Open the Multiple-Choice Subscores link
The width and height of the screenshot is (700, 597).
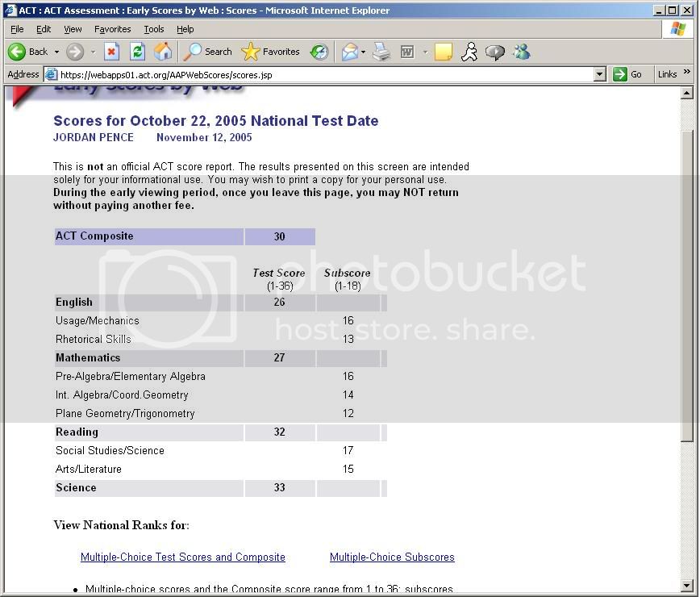pos(392,557)
